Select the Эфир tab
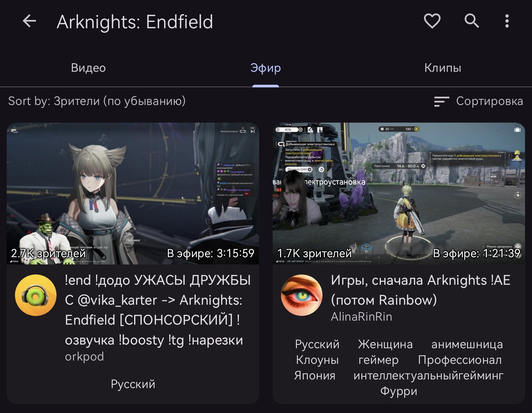Image resolution: width=532 pixels, height=413 pixels. pos(265,68)
